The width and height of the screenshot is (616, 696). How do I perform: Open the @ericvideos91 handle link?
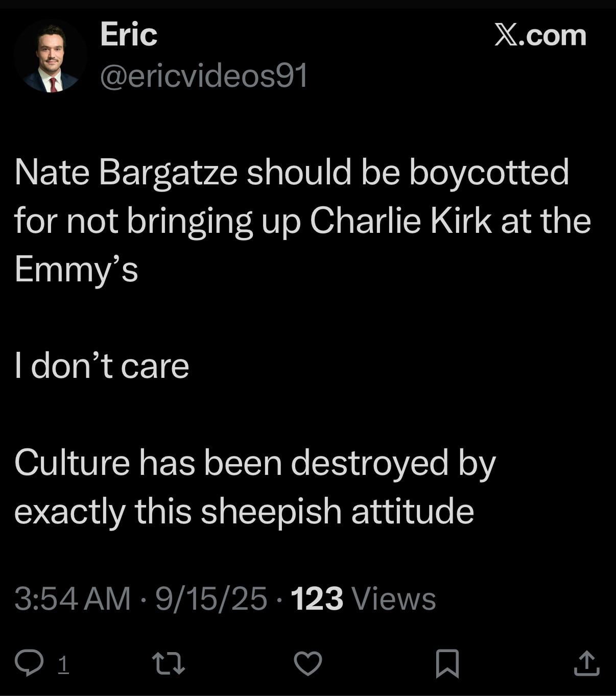[x=204, y=76]
